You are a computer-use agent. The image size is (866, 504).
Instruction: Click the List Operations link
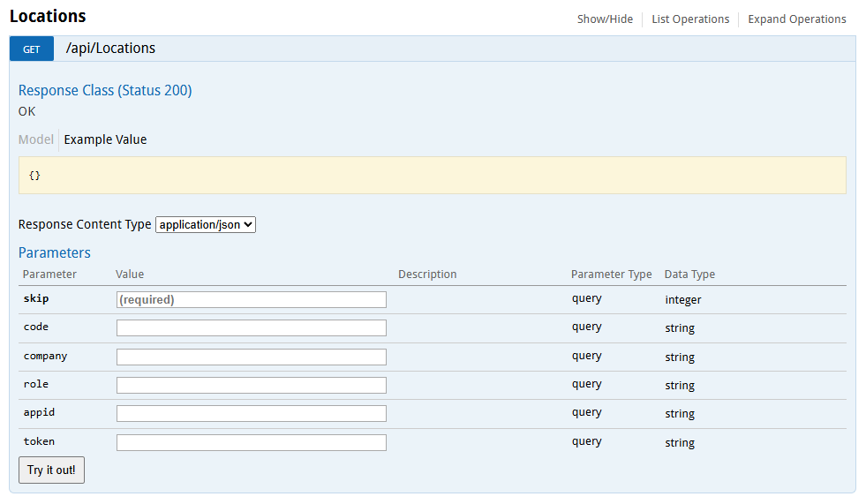[690, 19]
